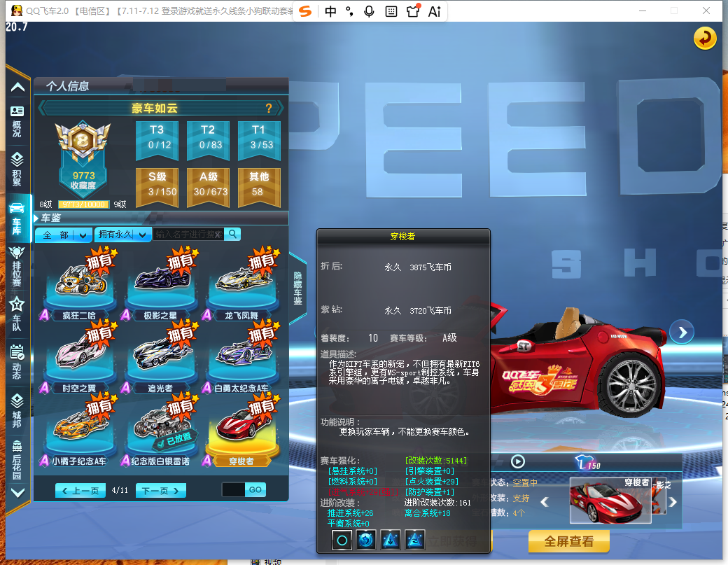This screenshot has height=565, width=728.
Task: Open the 城邦 sidebar tab
Action: [17, 410]
